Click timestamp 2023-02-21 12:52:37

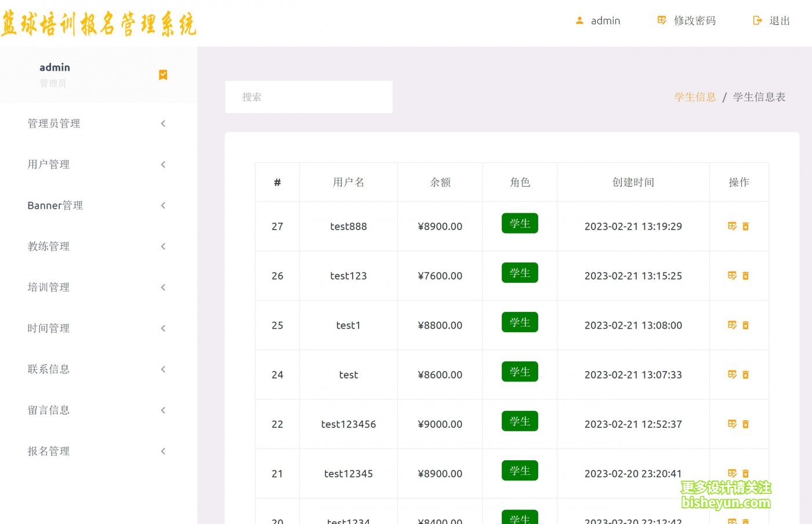pos(633,424)
